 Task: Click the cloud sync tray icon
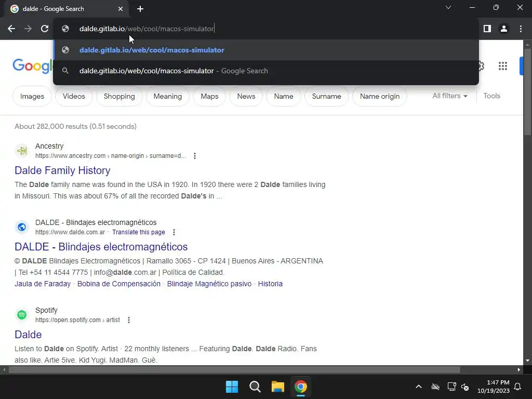point(435,387)
